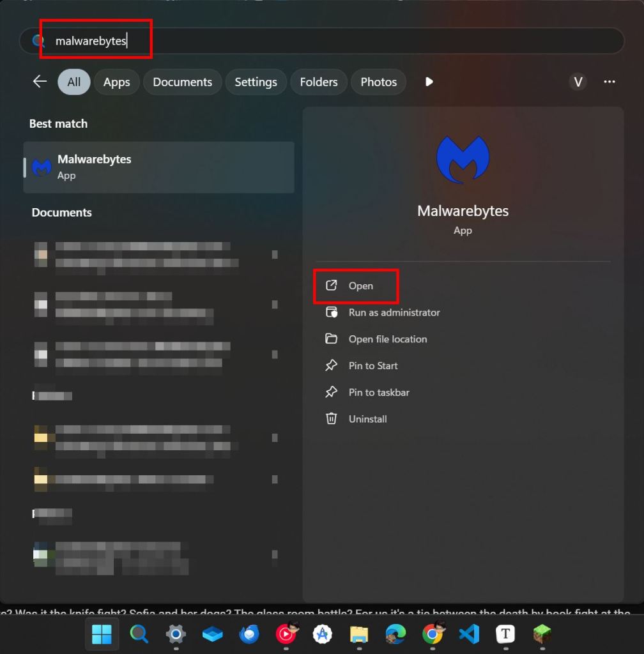The width and height of the screenshot is (644, 654).
Task: Go back with the left arrow
Action: click(x=40, y=81)
